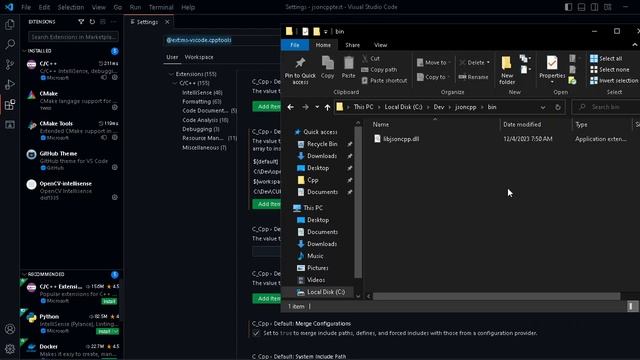Click Cut in the Clipboard group
The height and width of the screenshot is (360, 640).
(371, 58)
